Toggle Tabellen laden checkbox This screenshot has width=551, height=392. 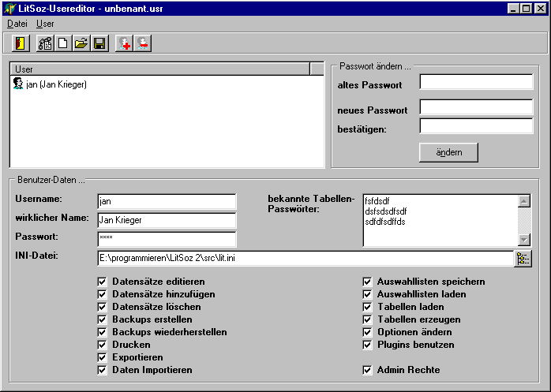(367, 307)
